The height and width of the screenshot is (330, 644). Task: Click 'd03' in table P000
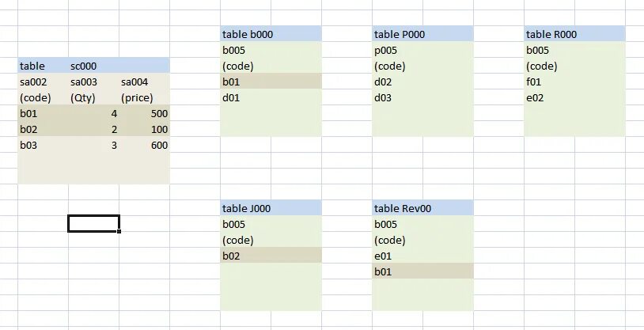pyautogui.click(x=422, y=97)
